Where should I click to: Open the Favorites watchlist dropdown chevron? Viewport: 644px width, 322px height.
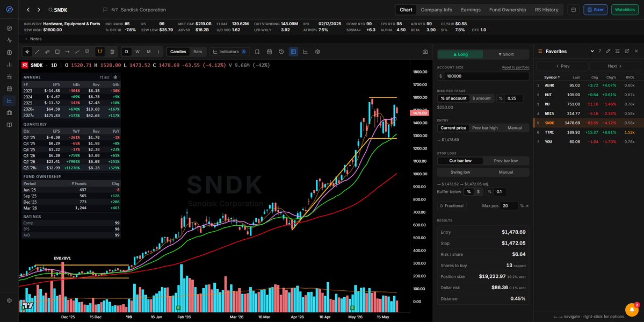pyautogui.click(x=592, y=51)
